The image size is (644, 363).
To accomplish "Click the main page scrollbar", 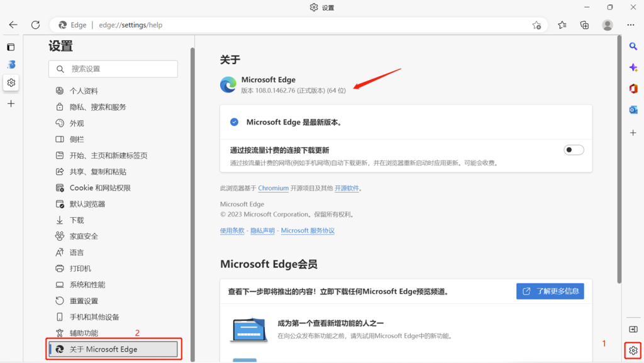I will pos(619,159).
